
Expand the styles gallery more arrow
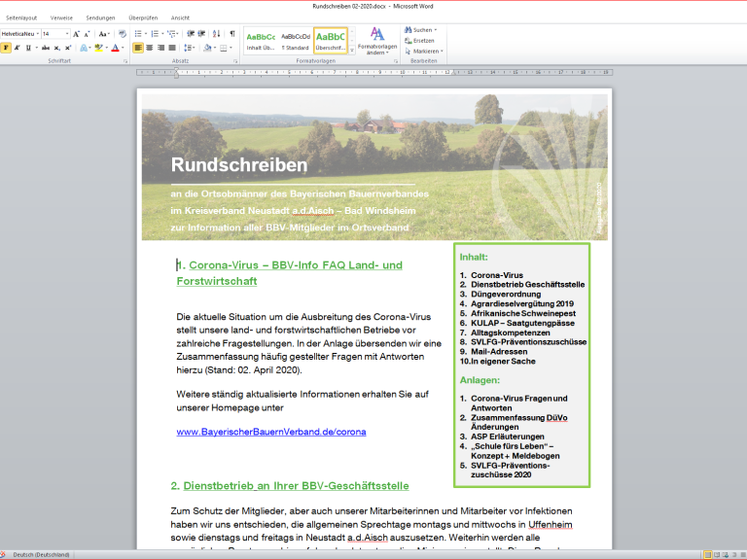(352, 50)
